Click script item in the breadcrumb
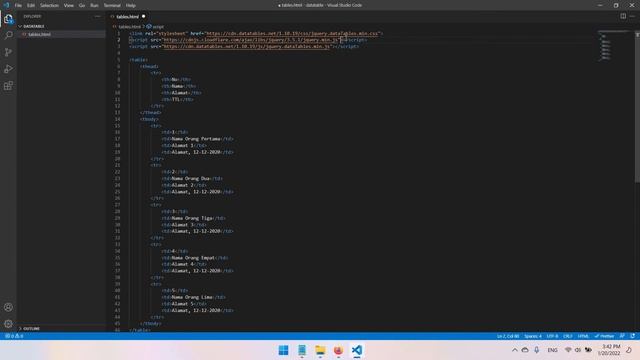 [156, 27]
